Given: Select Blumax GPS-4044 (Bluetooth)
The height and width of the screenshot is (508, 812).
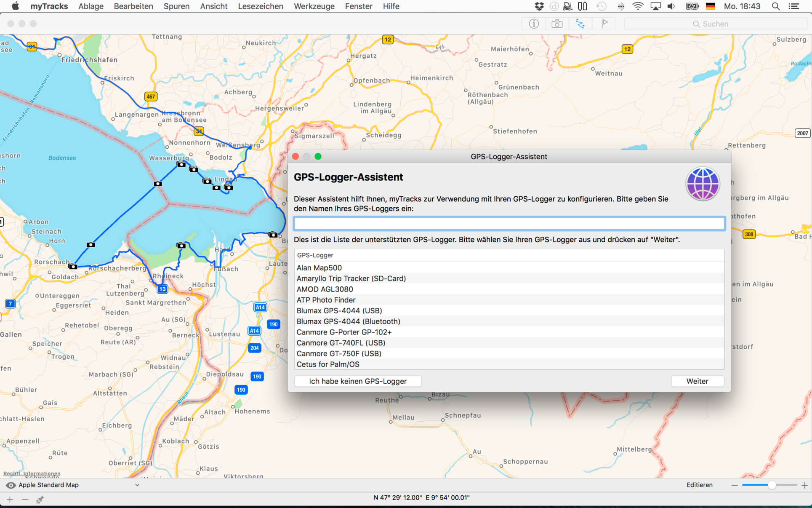Looking at the screenshot, I should point(509,321).
